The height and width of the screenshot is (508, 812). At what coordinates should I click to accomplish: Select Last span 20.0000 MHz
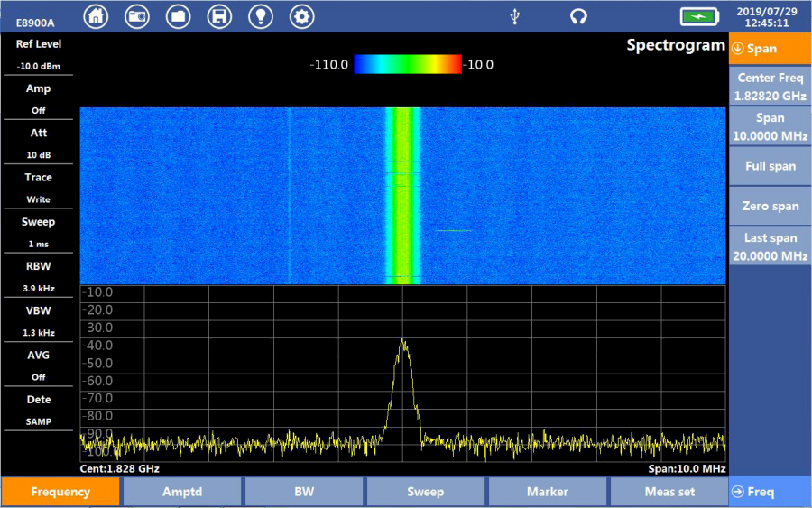(x=770, y=246)
